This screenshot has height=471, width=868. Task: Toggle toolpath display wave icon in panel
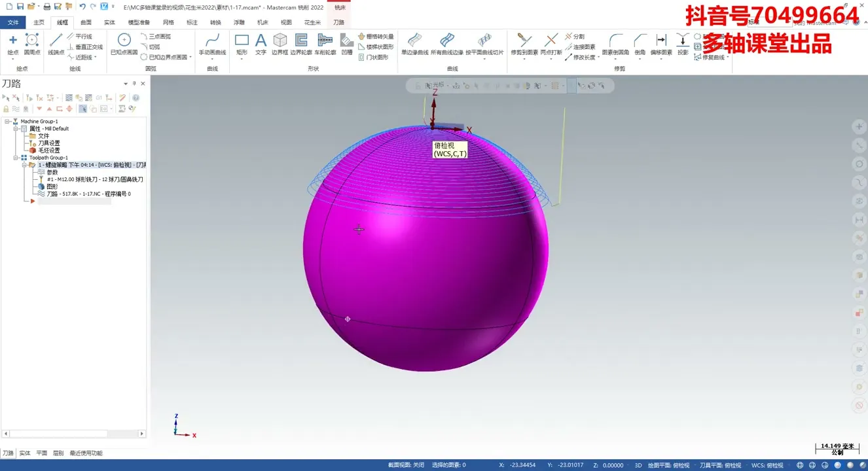pyautogui.click(x=16, y=109)
